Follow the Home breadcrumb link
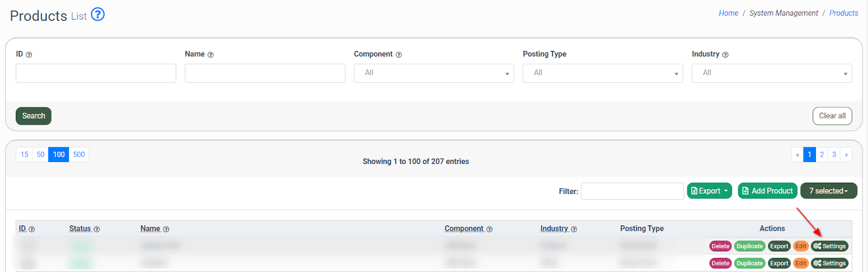Screen dimensions: 868x272 (728, 13)
